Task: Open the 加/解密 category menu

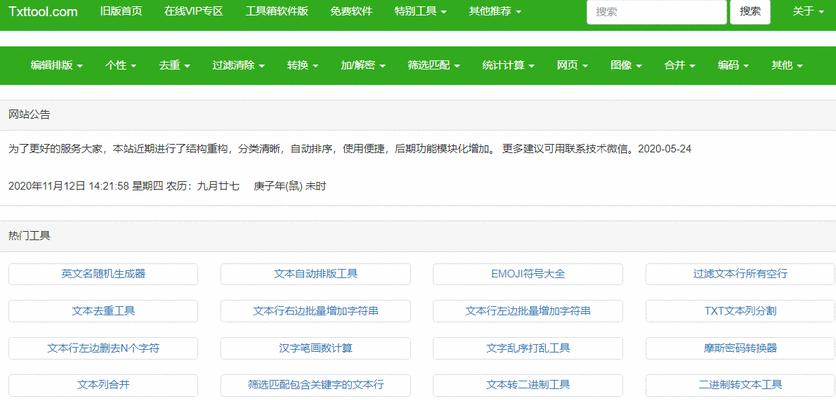Action: 363,66
